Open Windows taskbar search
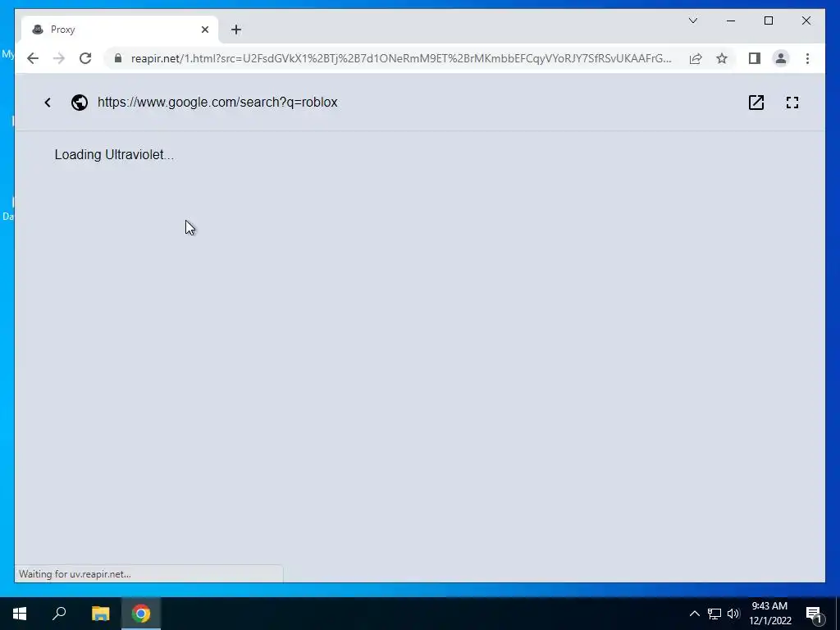This screenshot has width=840, height=630. click(x=59, y=614)
